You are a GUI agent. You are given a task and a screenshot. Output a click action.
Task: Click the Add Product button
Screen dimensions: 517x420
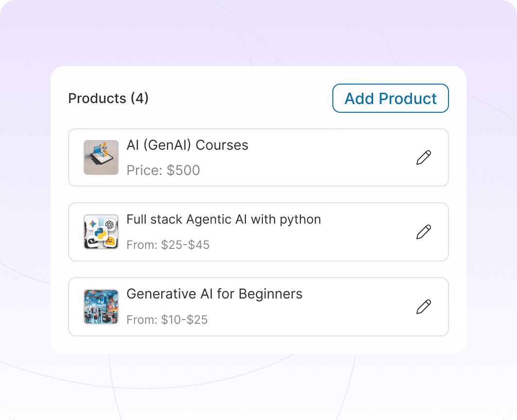coord(390,98)
